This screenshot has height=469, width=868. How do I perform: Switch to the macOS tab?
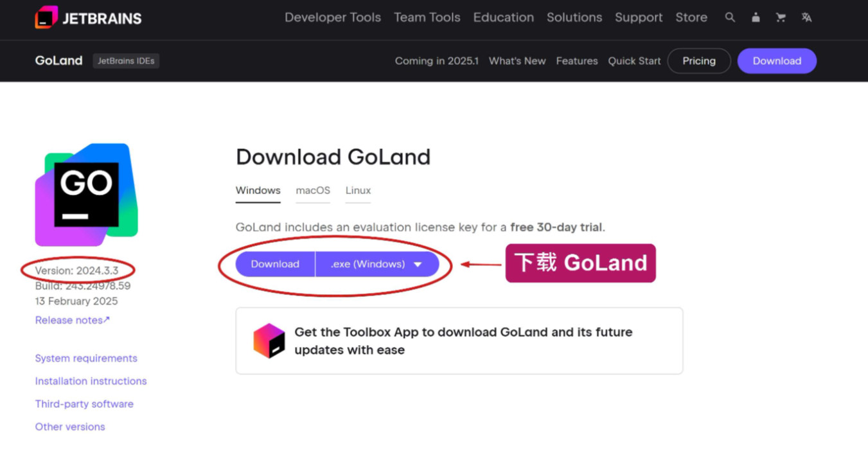313,190
